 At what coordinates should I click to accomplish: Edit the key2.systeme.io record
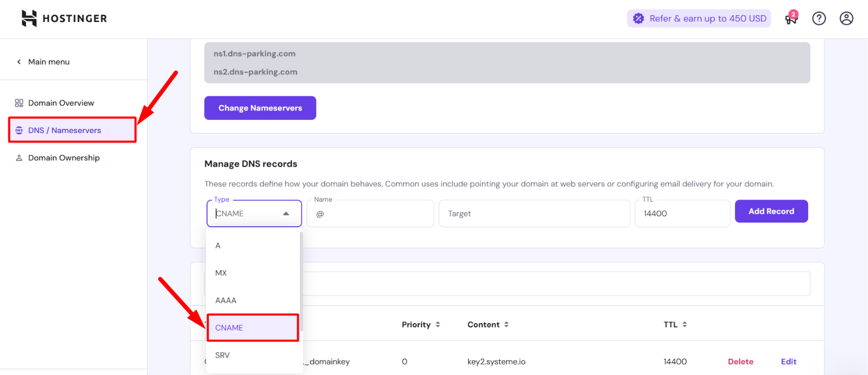coord(788,362)
